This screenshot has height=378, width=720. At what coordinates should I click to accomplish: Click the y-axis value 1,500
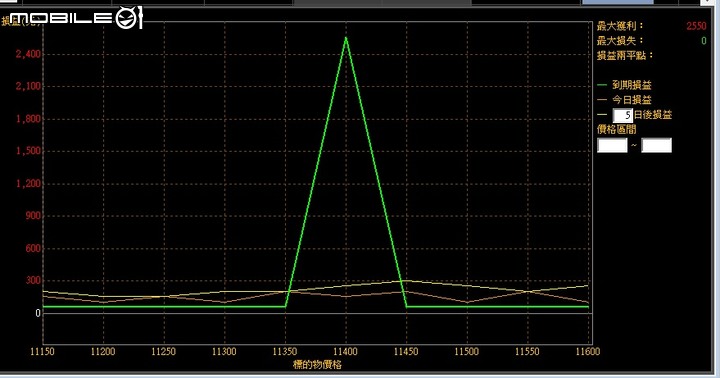[28, 151]
